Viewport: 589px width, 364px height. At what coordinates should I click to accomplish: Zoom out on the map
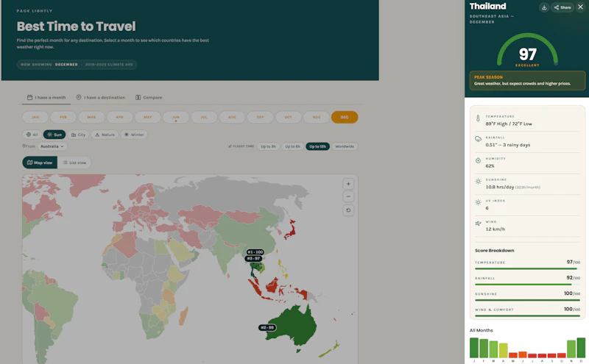pyautogui.click(x=348, y=196)
